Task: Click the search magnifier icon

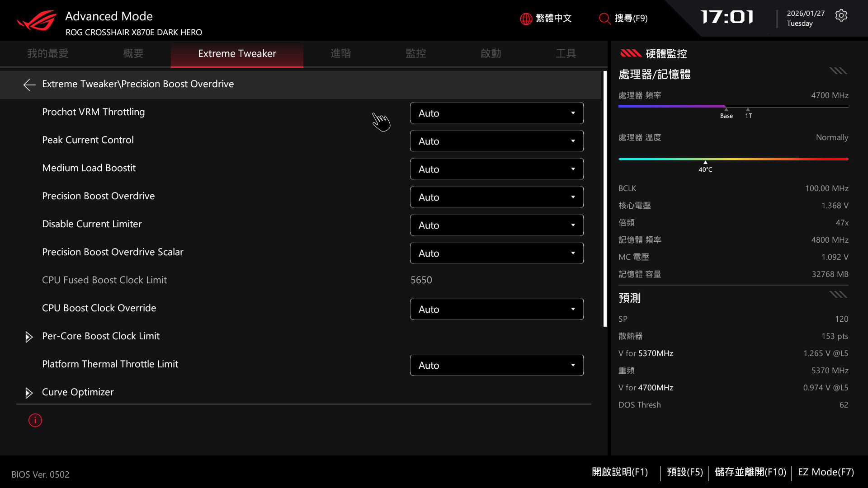Action: click(x=604, y=19)
